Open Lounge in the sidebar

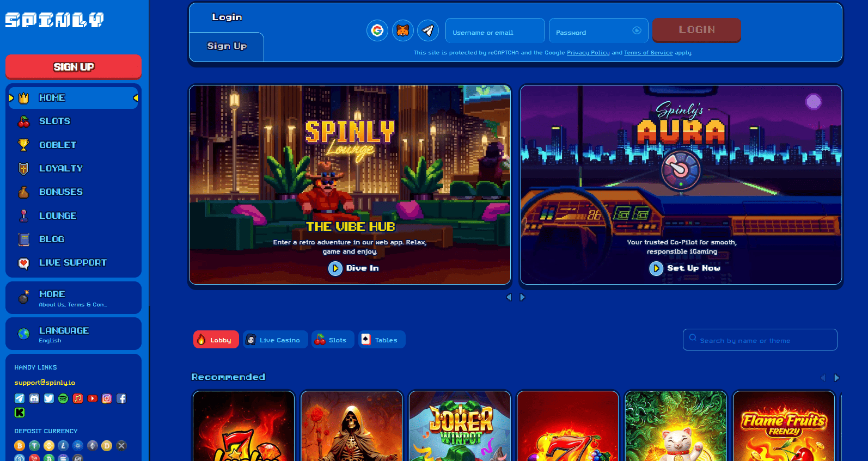coord(74,216)
